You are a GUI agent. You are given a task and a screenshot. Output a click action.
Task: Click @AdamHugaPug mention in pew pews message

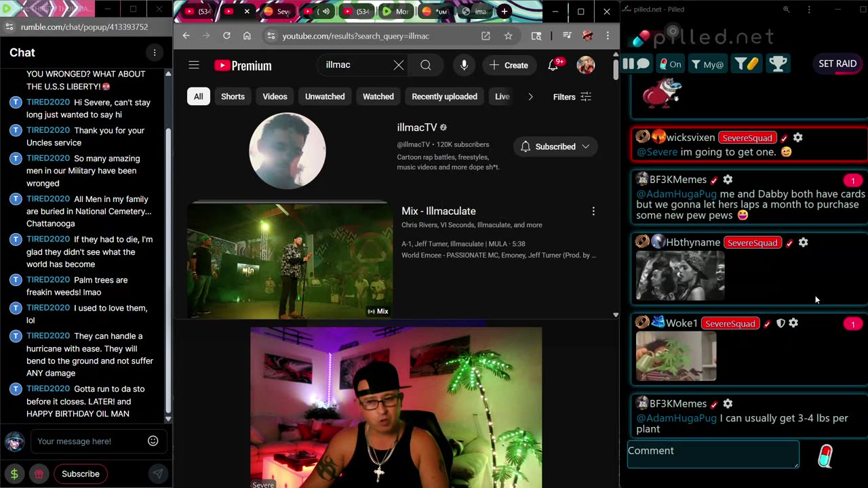pyautogui.click(x=676, y=194)
